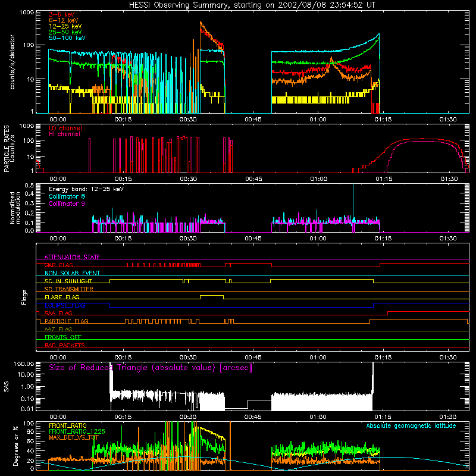Image resolution: width=476 pixels, height=476 pixels.
Task: Click the 'Size of Reduced Triangle' caption
Action: pyautogui.click(x=151, y=368)
